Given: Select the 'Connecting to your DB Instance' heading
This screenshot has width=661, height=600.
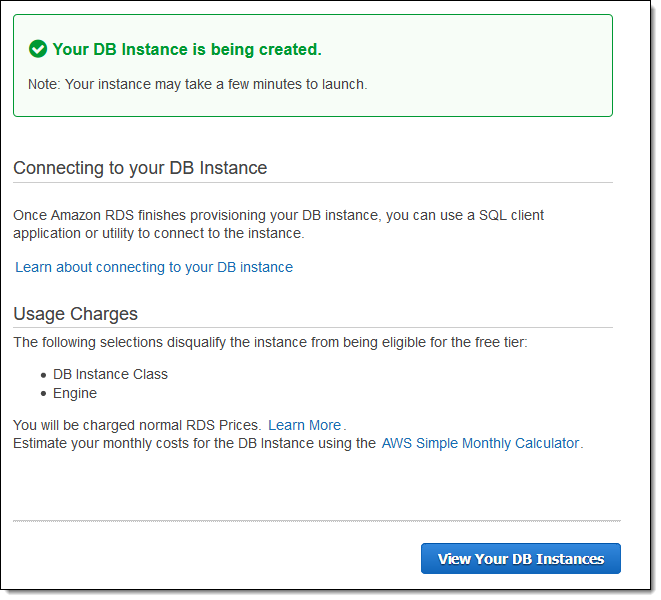Looking at the screenshot, I should [140, 168].
